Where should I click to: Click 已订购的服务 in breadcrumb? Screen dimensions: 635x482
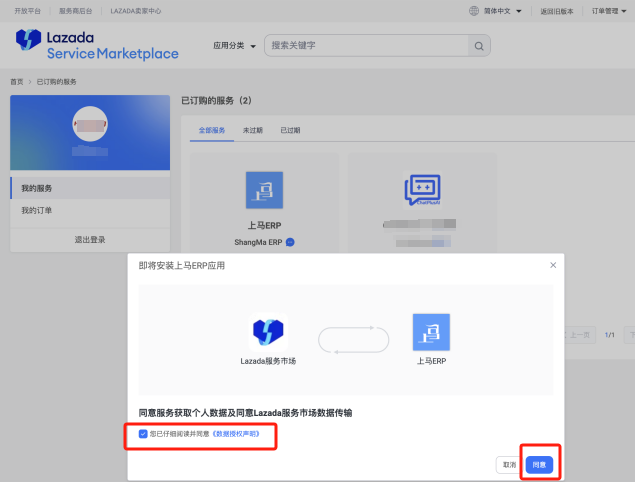click(x=57, y=82)
